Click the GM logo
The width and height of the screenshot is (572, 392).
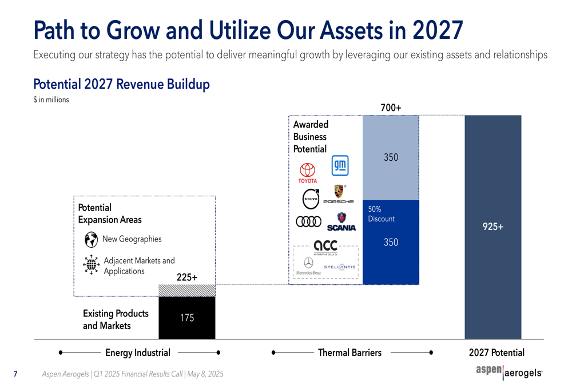(x=340, y=165)
